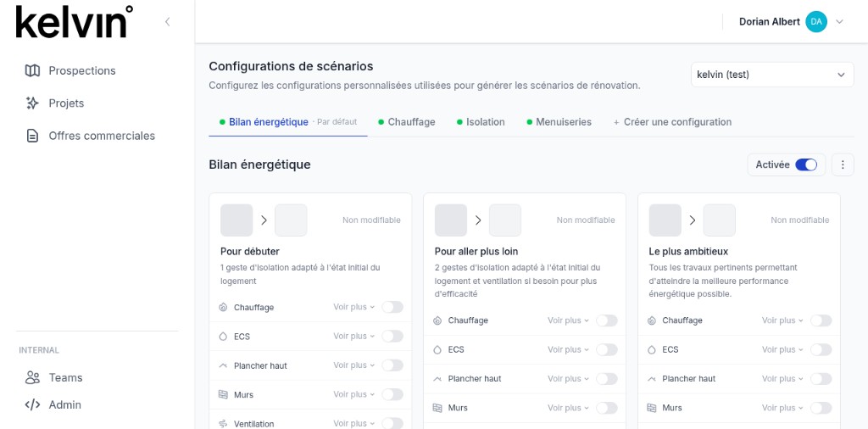Switch to the Menuiseries tab
This screenshot has height=429, width=868.
pos(559,122)
